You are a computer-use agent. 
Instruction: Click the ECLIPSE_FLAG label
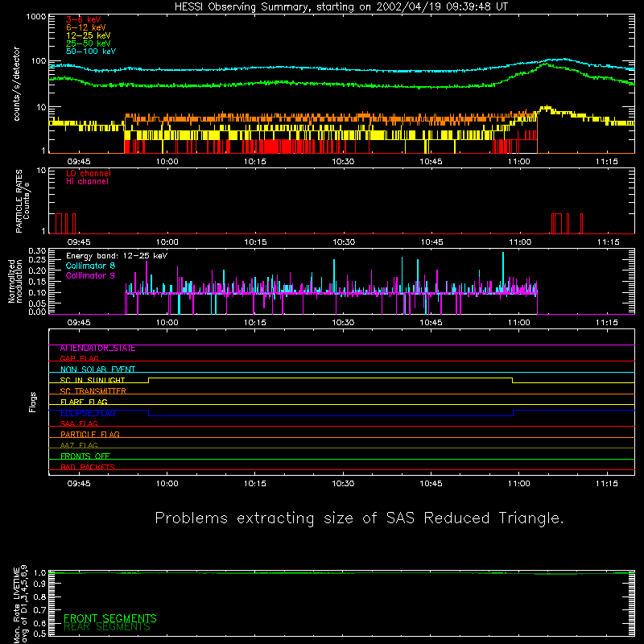coord(88,413)
